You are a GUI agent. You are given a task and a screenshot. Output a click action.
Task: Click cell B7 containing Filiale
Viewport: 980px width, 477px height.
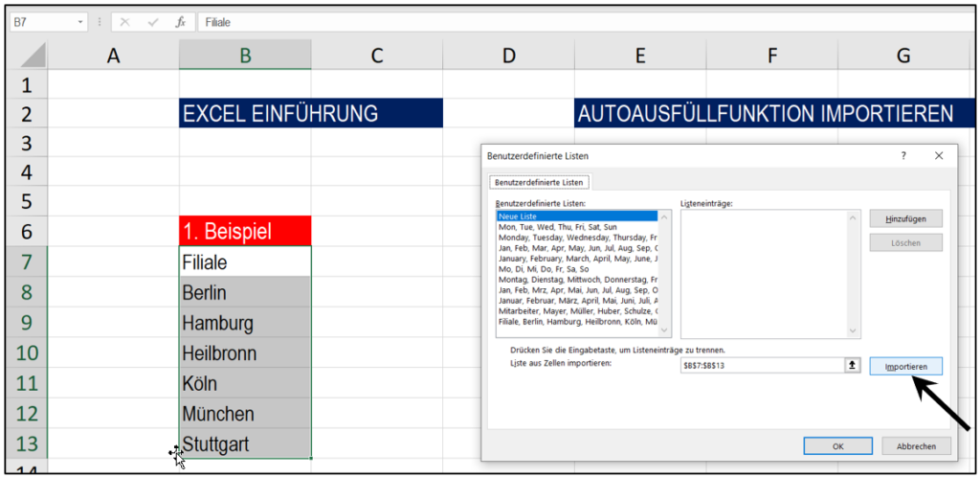pos(245,261)
